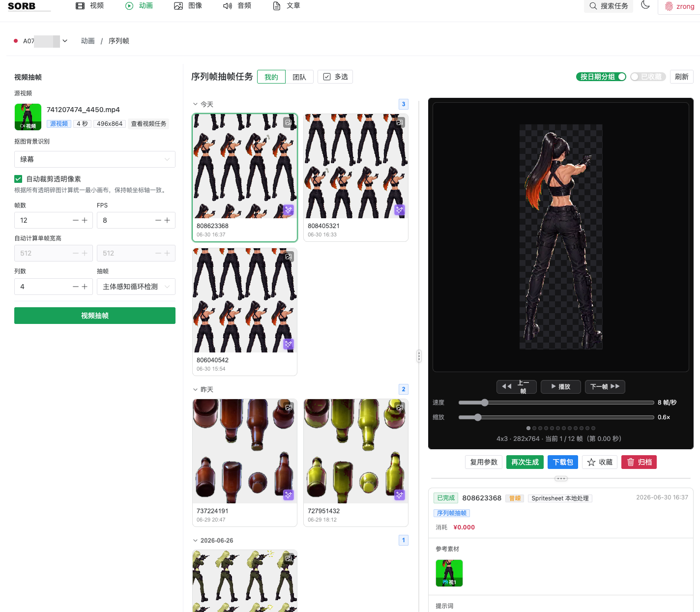The image size is (700, 612).
Task: Decrease FPS with minus icon
Action: 158,220
